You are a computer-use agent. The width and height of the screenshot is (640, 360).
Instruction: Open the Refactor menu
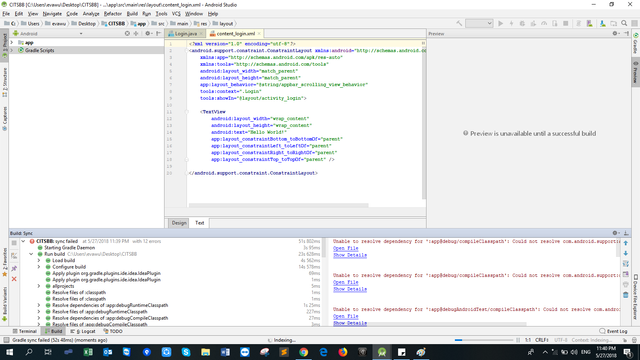(113, 14)
